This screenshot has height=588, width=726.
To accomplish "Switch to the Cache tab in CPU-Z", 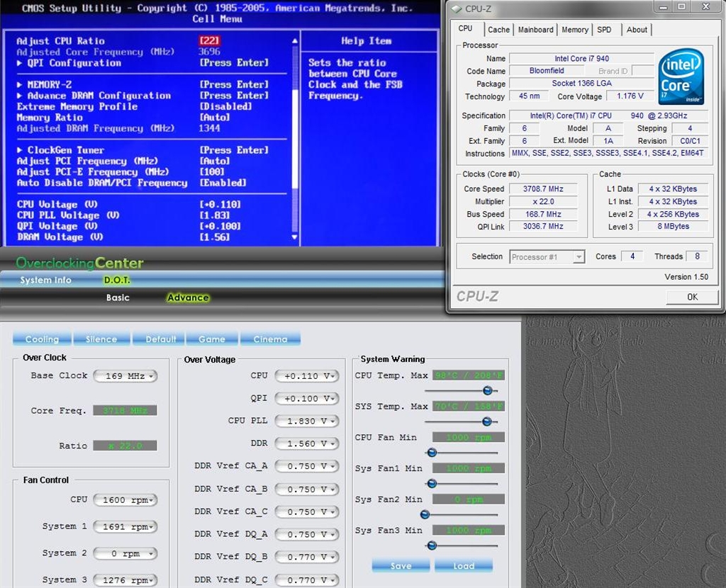I will (x=498, y=30).
